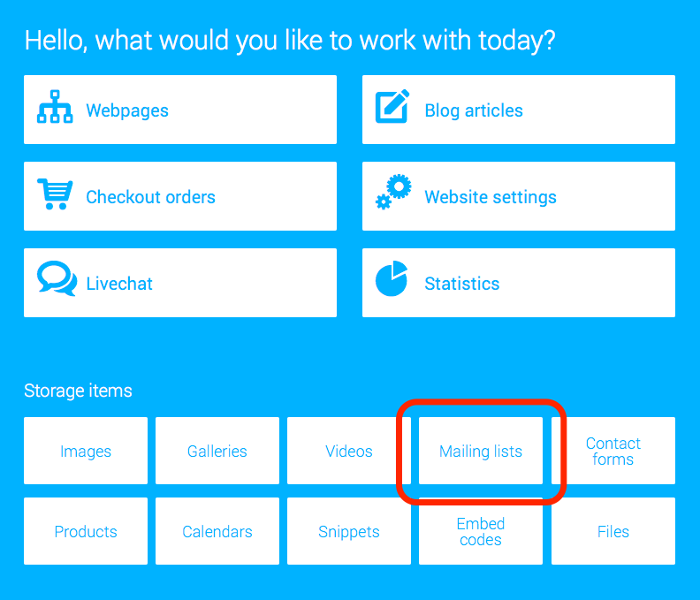The height and width of the screenshot is (600, 700).
Task: Open the Webpages tile
Action: 180,110
